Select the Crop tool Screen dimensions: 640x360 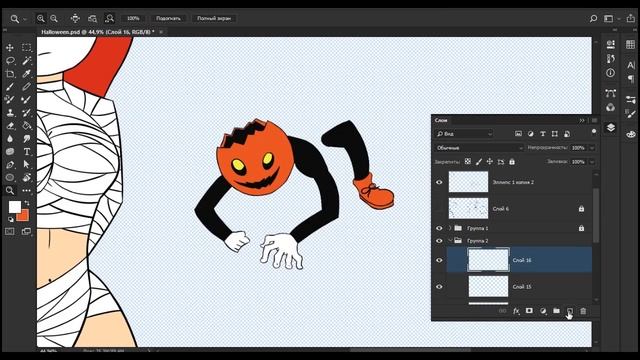[10, 74]
